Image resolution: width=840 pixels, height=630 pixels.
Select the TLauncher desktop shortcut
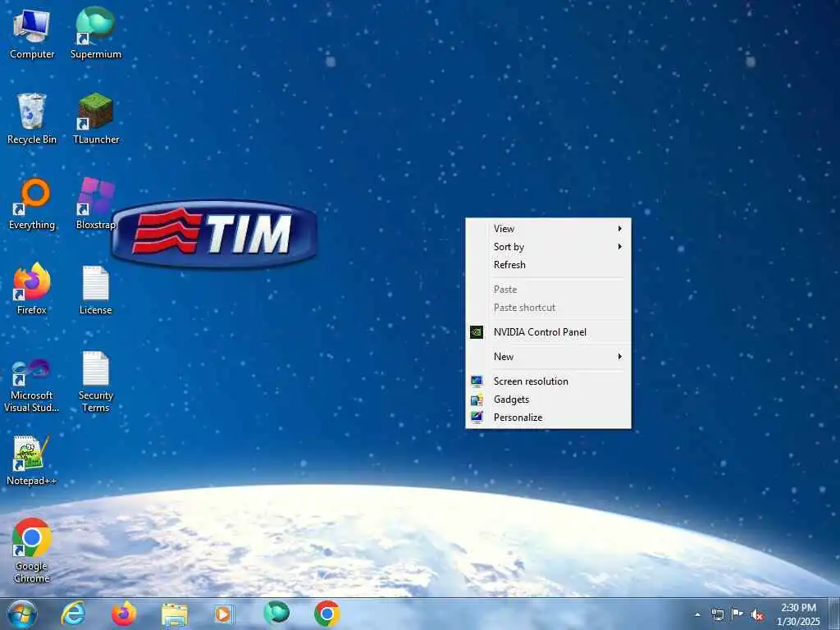point(95,119)
